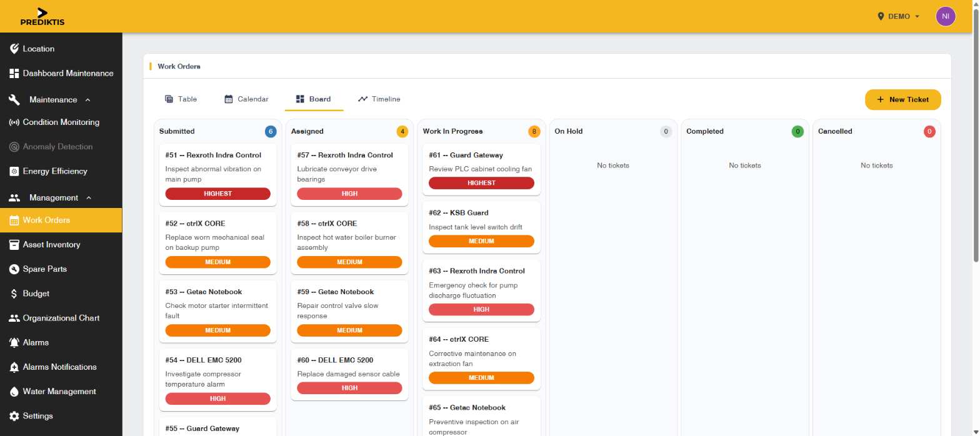Click the Dashboard Maintenance grid icon
The height and width of the screenshot is (436, 980).
point(14,73)
